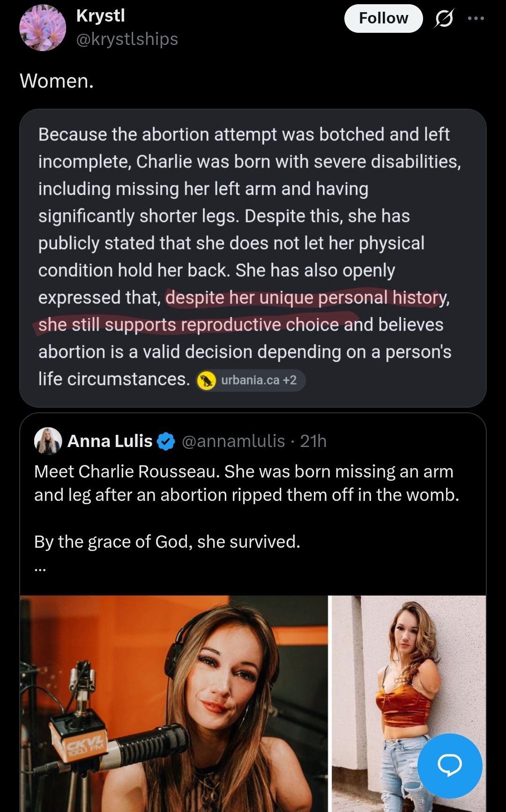Open the radio studio photo
The image size is (506, 812).
point(174,703)
